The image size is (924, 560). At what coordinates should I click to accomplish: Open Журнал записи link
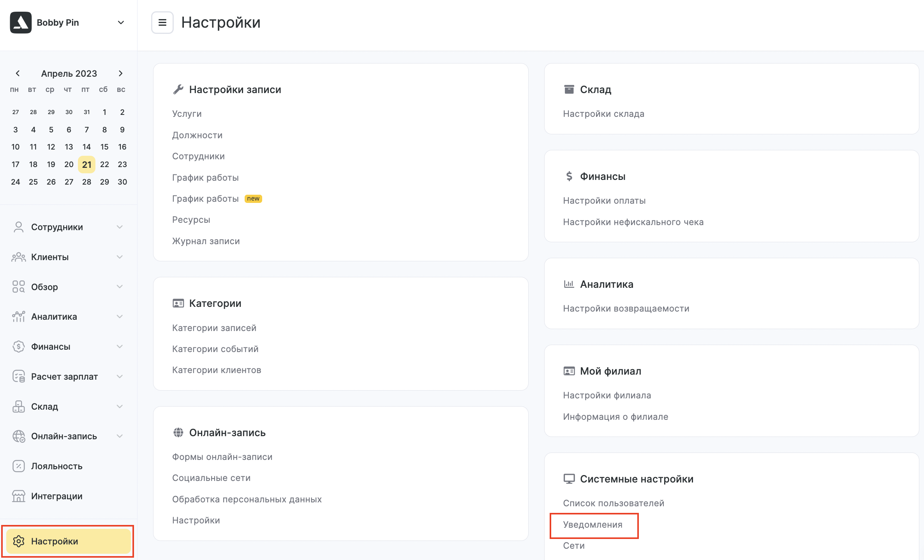(x=206, y=241)
